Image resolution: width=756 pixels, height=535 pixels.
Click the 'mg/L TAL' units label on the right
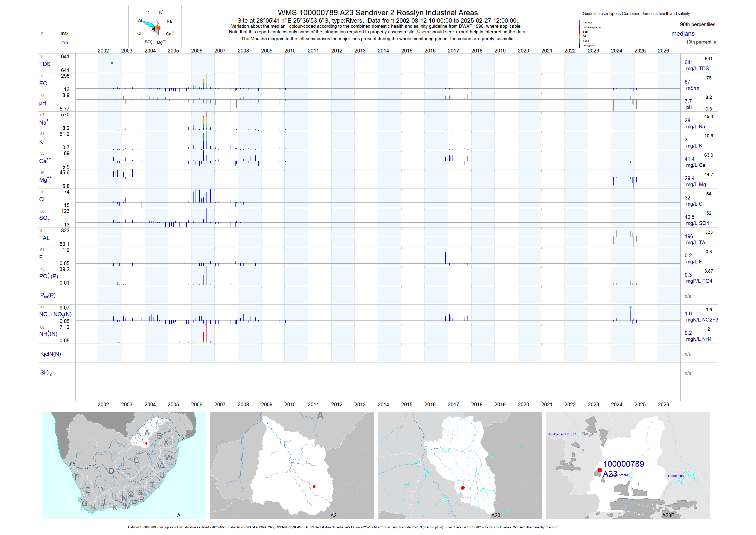pyautogui.click(x=697, y=243)
